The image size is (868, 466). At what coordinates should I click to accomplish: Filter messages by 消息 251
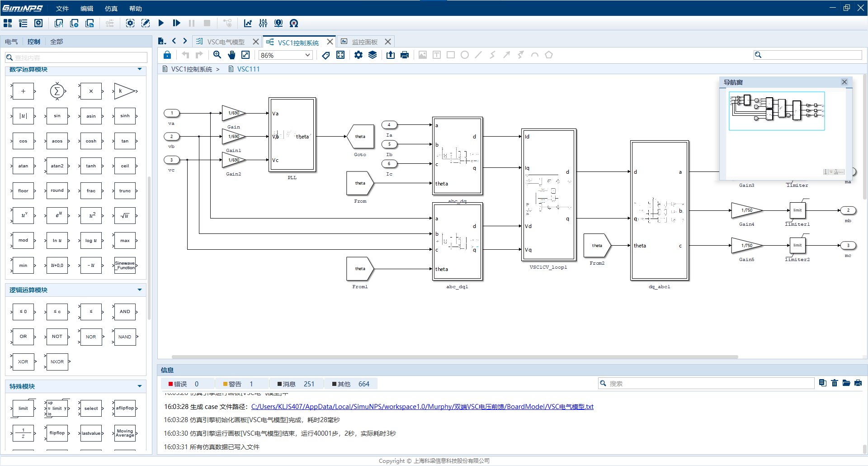point(296,384)
